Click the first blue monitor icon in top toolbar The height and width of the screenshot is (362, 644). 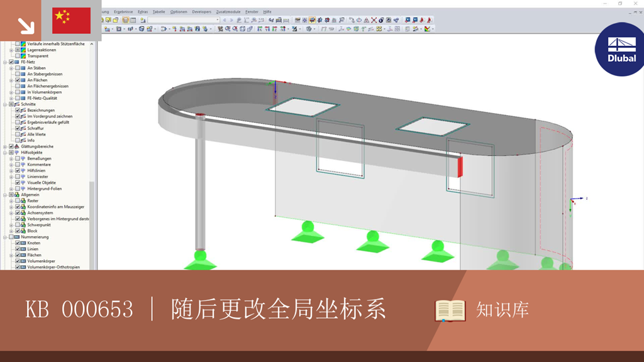click(408, 19)
